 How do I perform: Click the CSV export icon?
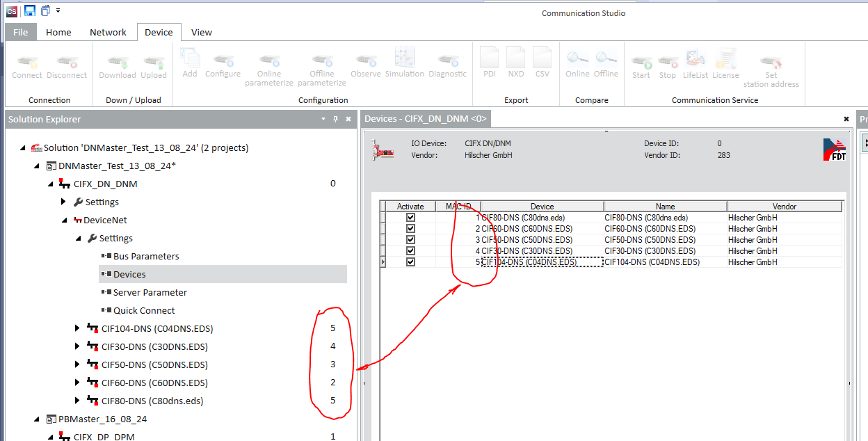[x=542, y=58]
